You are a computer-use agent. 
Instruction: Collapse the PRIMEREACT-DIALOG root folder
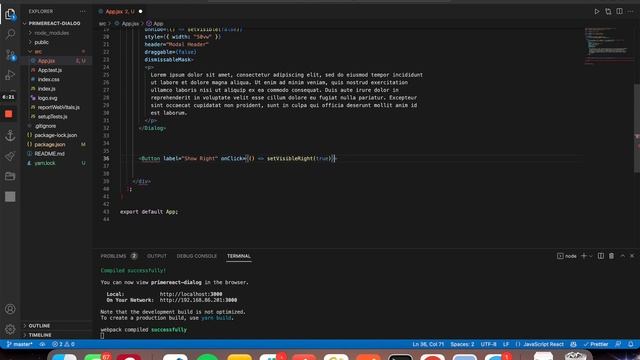click(54, 23)
